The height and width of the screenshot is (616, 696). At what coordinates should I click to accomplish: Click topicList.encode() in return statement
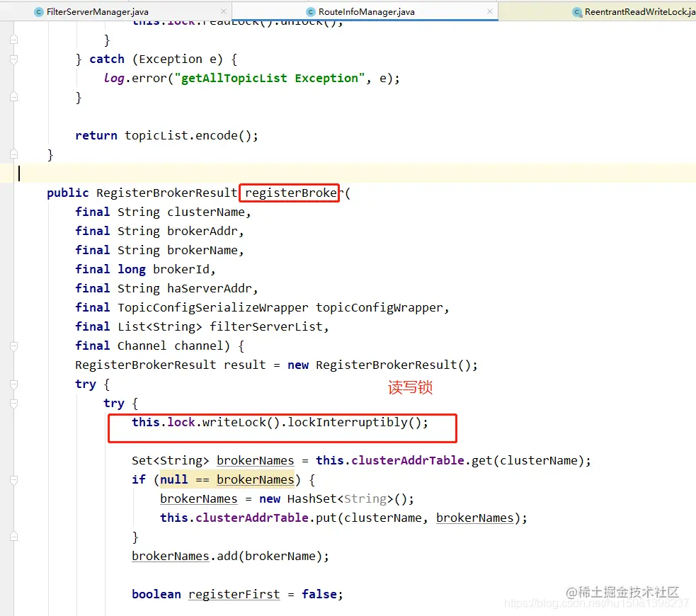pyautogui.click(x=188, y=136)
